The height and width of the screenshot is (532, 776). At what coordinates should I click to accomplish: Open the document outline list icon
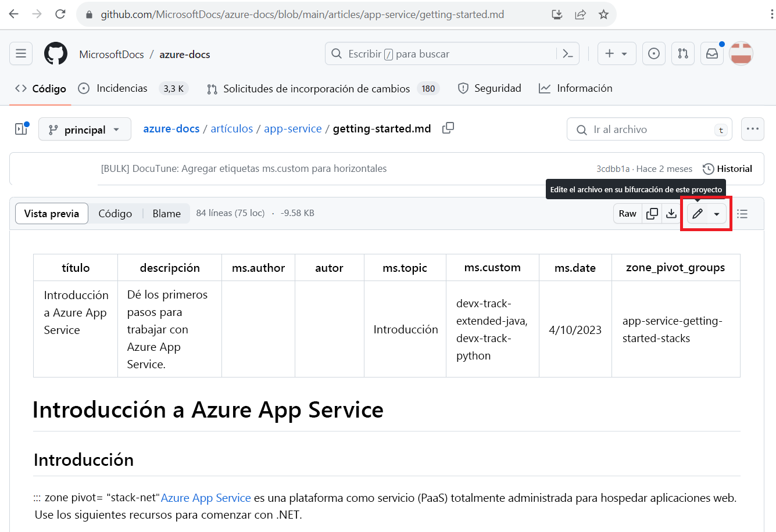click(x=742, y=214)
